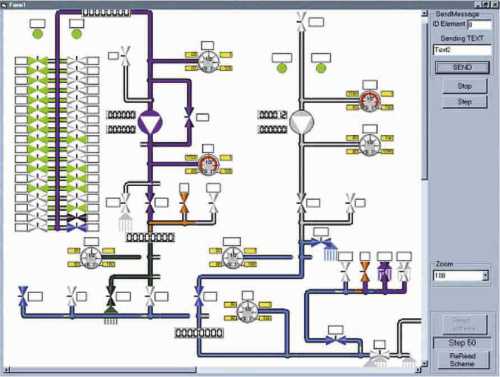Select the purple valve in lower-right valve group

(385, 273)
